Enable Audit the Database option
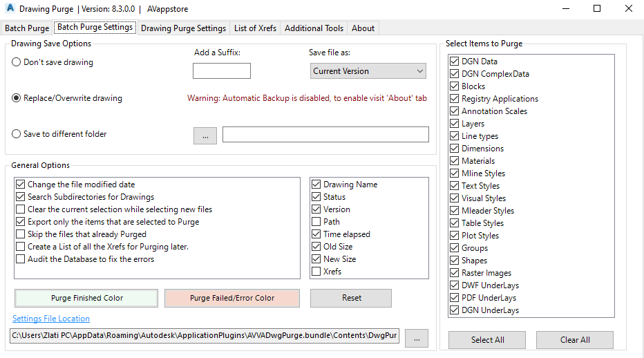Image resolution: width=644 pixels, height=358 pixels. point(21,259)
